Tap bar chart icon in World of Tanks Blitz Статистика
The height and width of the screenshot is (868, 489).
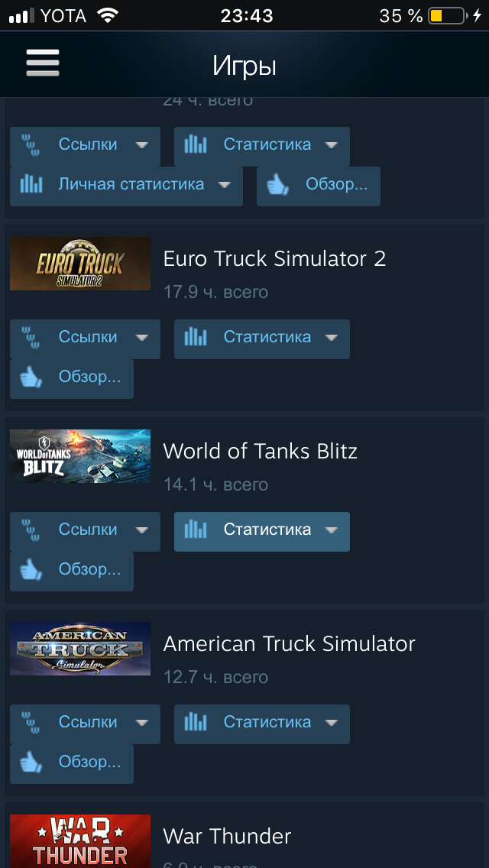pos(195,530)
